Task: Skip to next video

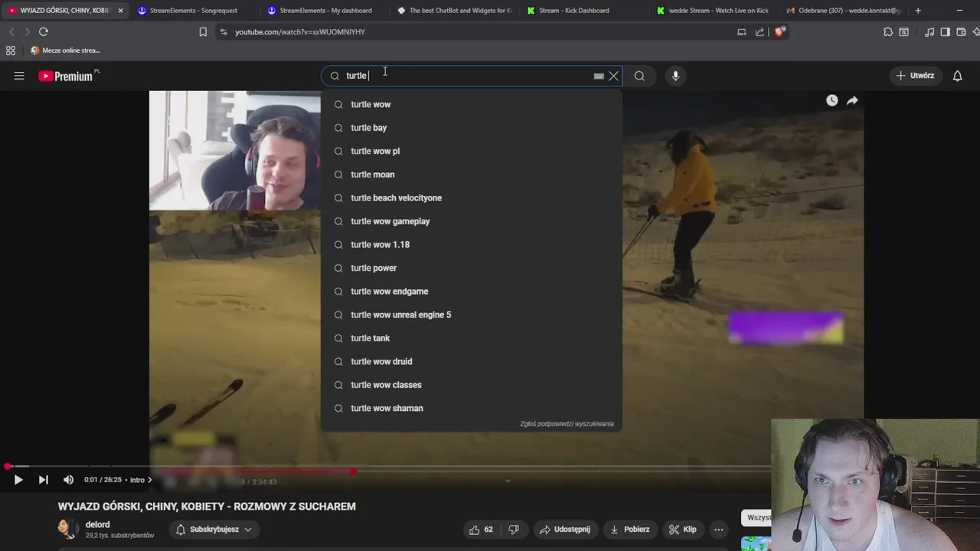Action: point(44,480)
